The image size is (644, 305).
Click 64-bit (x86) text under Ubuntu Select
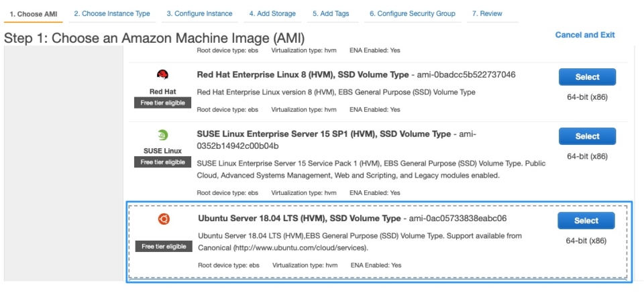coord(586,241)
